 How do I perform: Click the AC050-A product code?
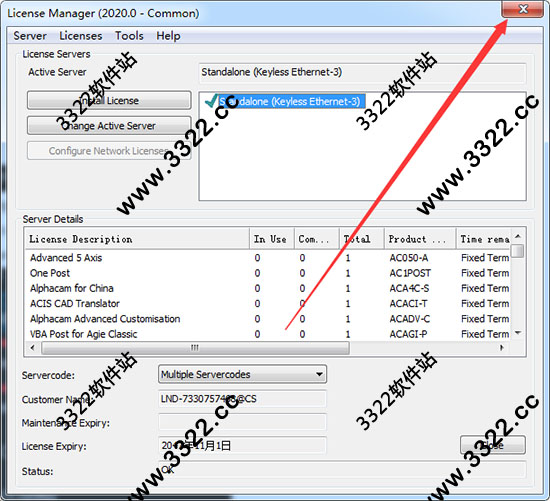tap(409, 258)
